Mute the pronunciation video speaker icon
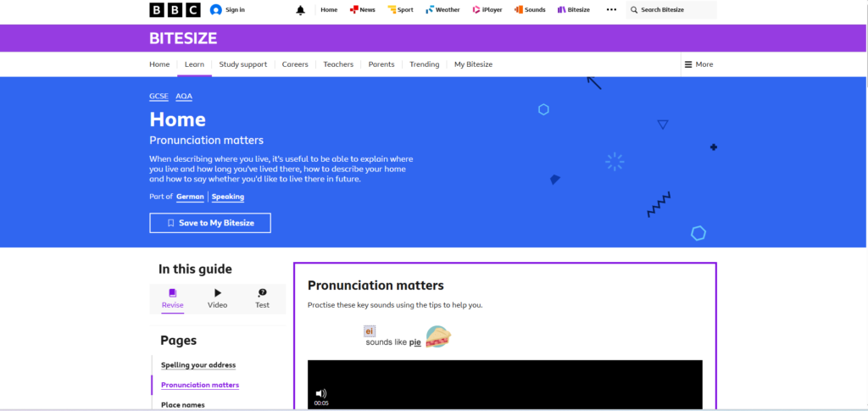 tap(320, 393)
